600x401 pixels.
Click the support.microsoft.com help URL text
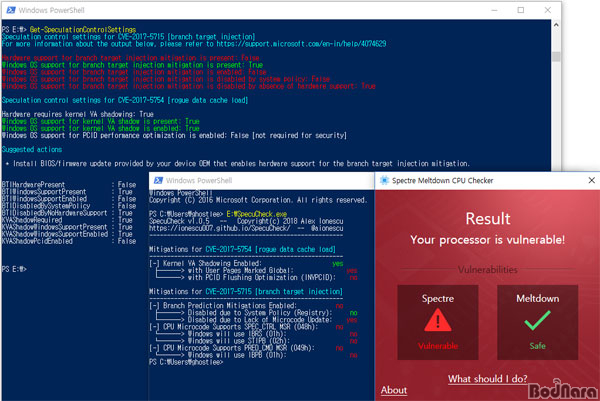301,44
